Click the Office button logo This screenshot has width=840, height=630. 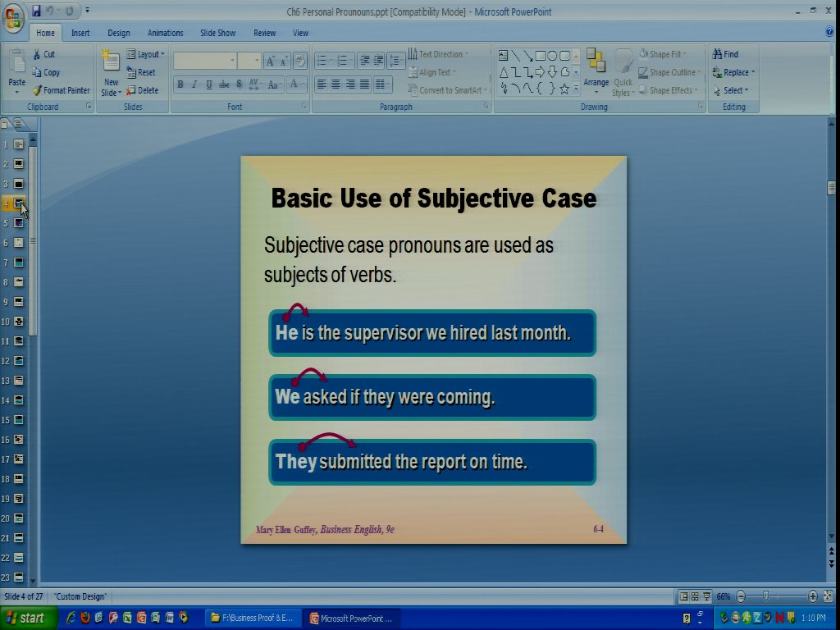tap(14, 16)
